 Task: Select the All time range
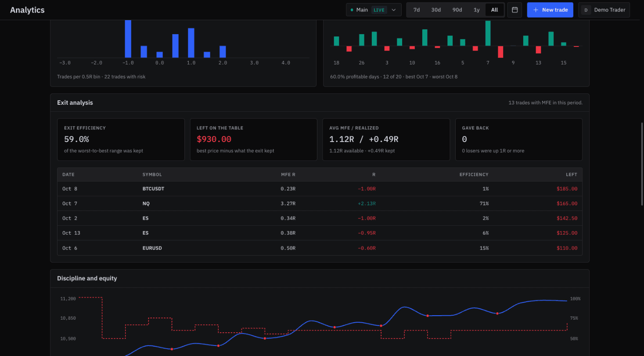[495, 10]
